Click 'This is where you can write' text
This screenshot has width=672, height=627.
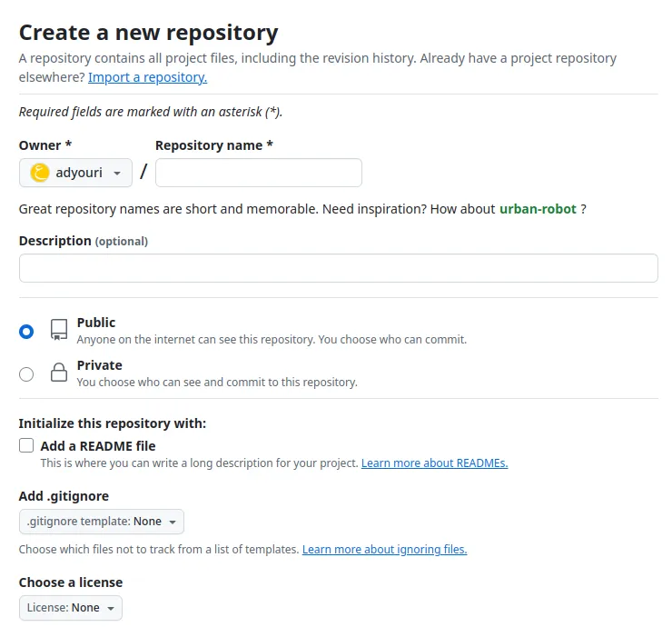tap(199, 463)
